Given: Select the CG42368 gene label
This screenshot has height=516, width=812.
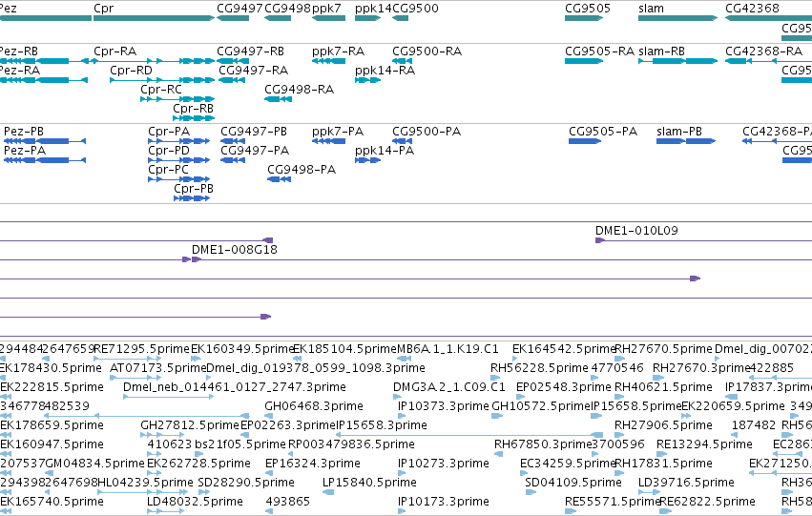Looking at the screenshot, I should pos(752,9).
